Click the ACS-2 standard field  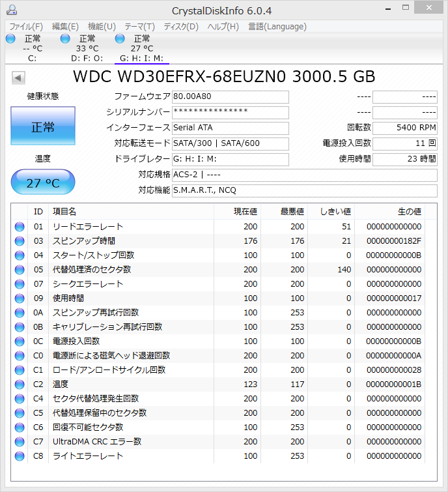pyautogui.click(x=305, y=175)
